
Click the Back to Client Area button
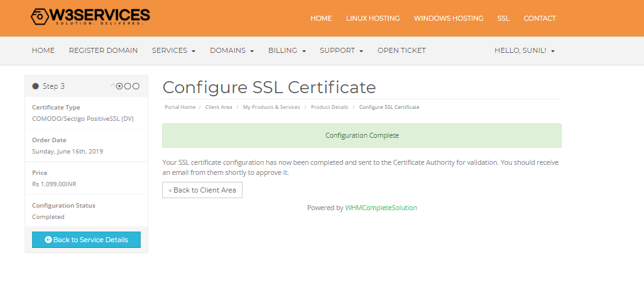point(202,190)
